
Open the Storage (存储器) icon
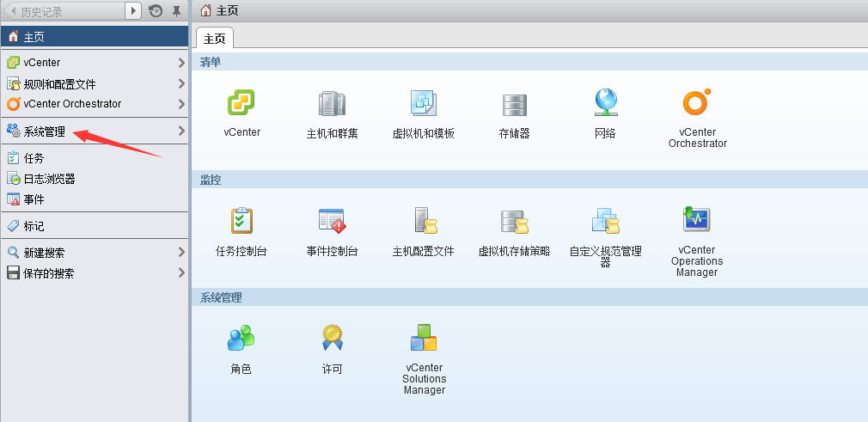pyautogui.click(x=514, y=105)
